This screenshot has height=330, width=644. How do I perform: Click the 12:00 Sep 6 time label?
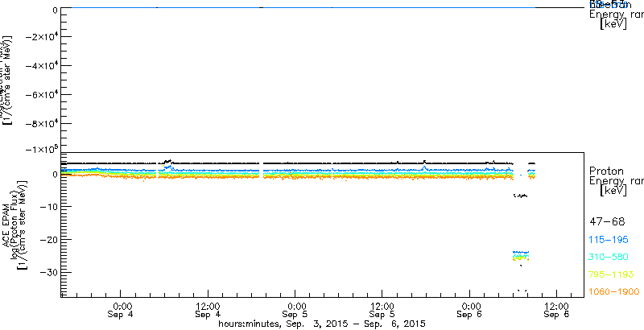(x=558, y=311)
